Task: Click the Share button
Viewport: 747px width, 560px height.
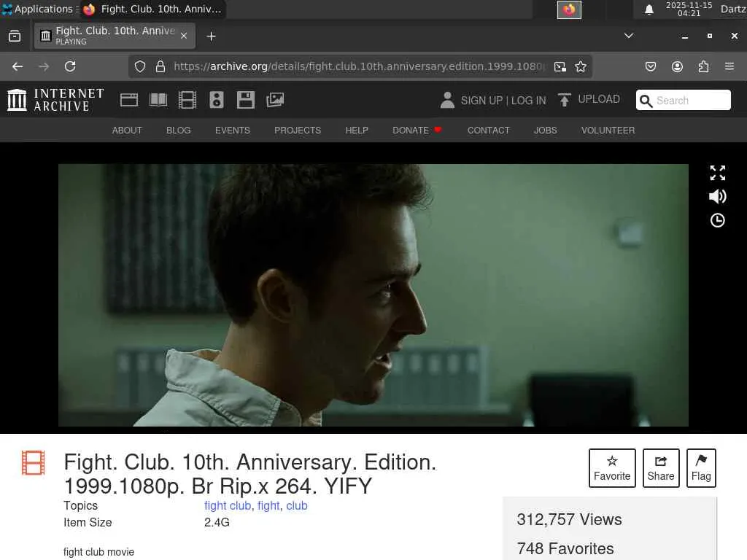Action: click(x=661, y=468)
